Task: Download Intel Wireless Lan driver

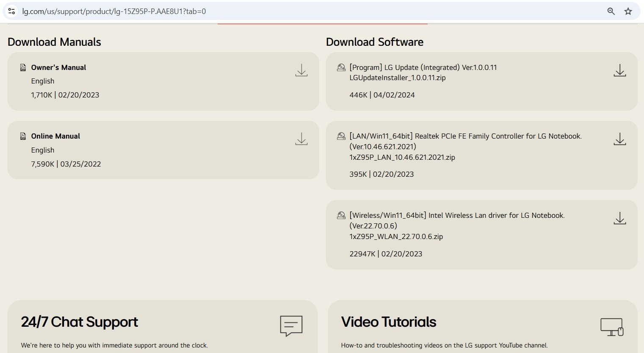Action: pos(619,218)
